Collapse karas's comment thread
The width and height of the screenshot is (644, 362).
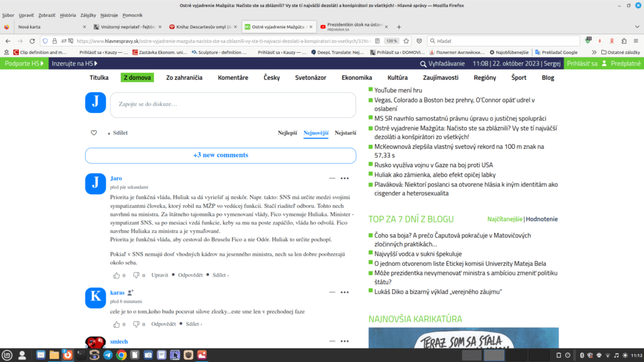(332, 292)
